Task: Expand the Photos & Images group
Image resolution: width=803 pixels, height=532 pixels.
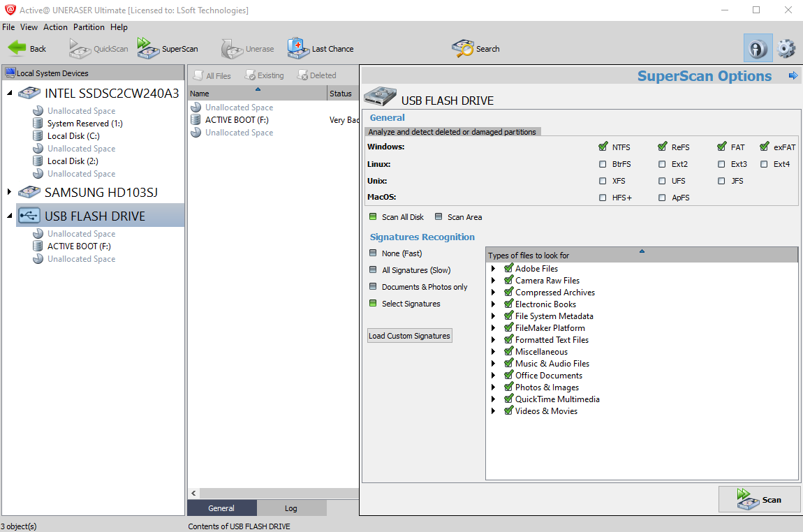Action: tap(493, 387)
